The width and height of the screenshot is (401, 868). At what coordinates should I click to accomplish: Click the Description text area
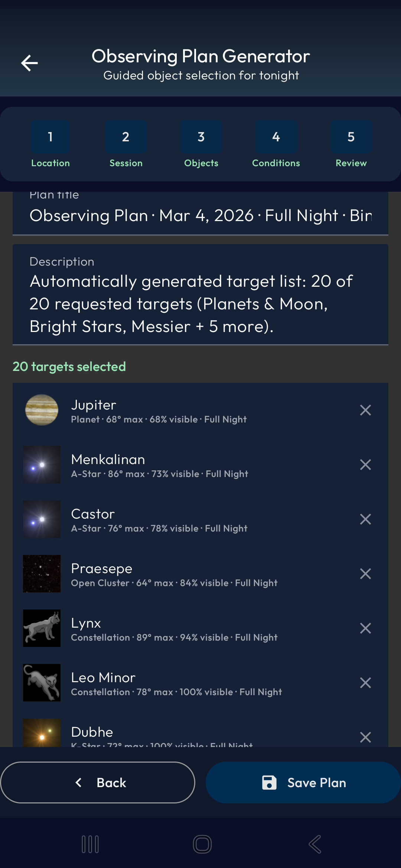200,303
